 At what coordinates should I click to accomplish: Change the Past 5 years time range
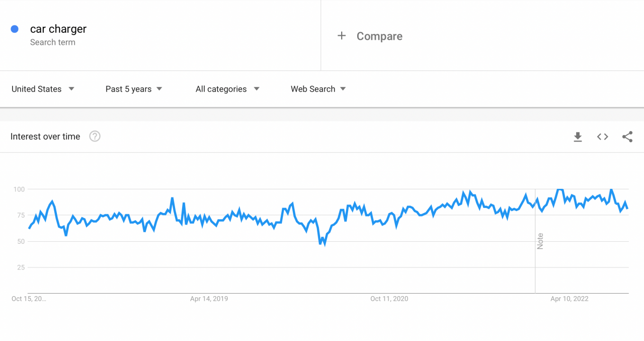pyautogui.click(x=133, y=89)
